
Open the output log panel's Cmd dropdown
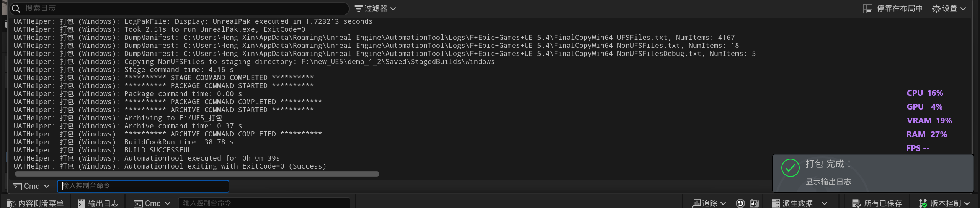pyautogui.click(x=31, y=186)
